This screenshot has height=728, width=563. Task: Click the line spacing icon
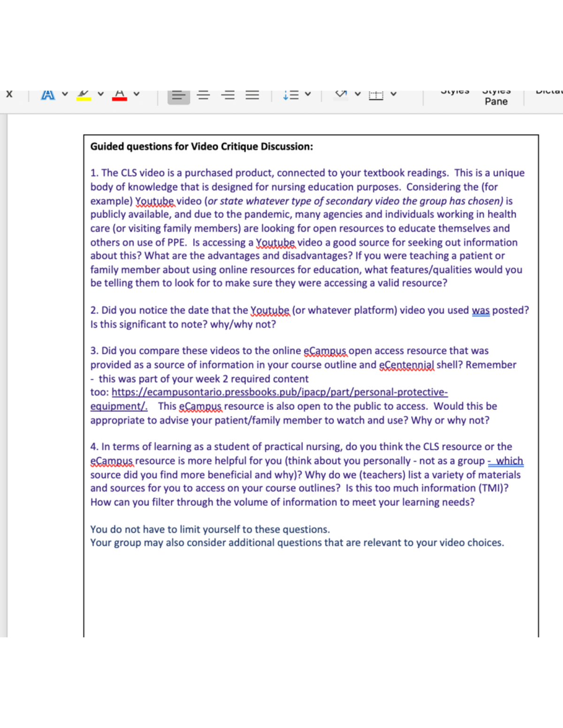pos(291,96)
